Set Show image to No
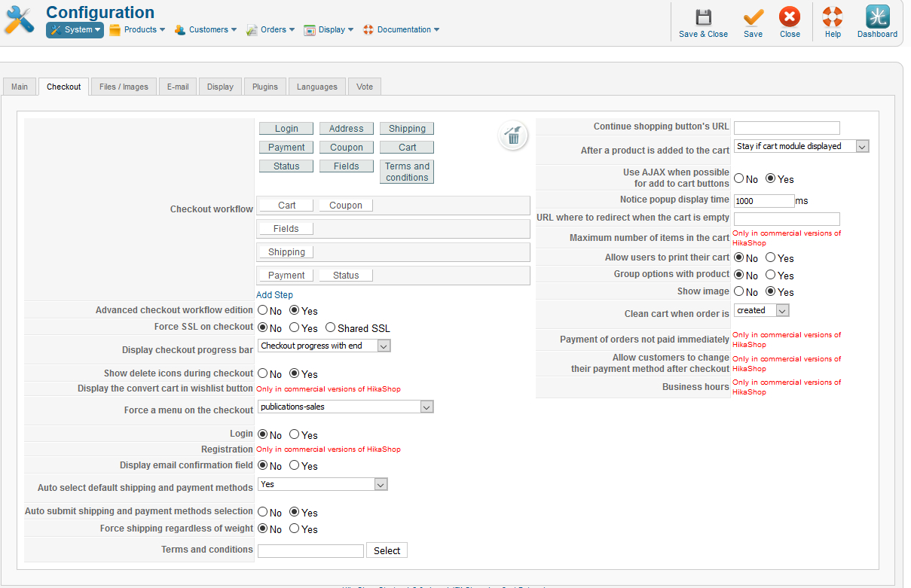The height and width of the screenshot is (588, 911). 739,291
